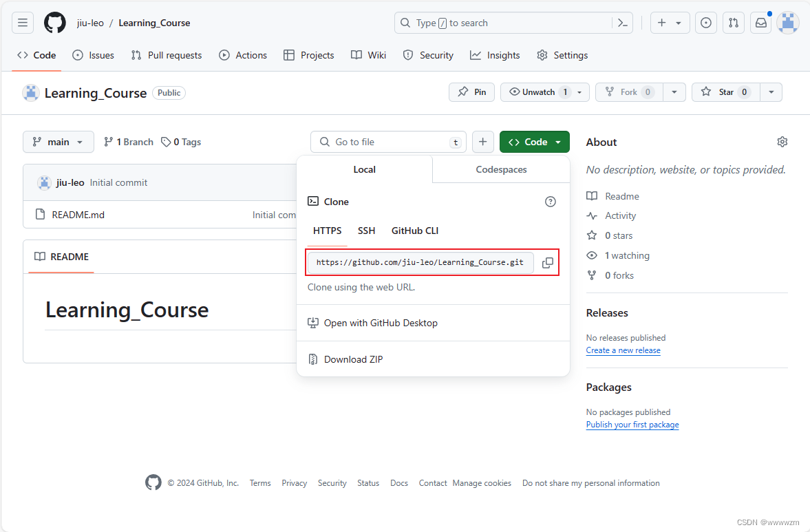Expand the Unwatch dropdown arrow
The height and width of the screenshot is (532, 810).
579,92
